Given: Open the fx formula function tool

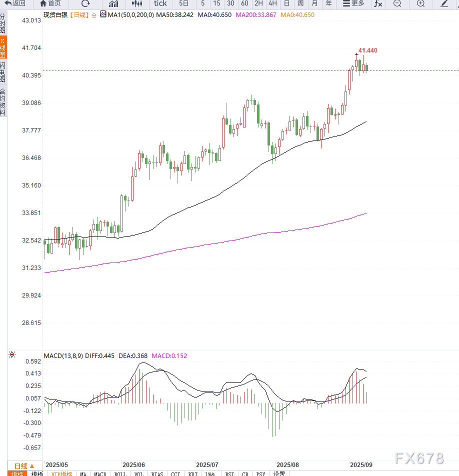Looking at the screenshot, I should pyautogui.click(x=378, y=3).
